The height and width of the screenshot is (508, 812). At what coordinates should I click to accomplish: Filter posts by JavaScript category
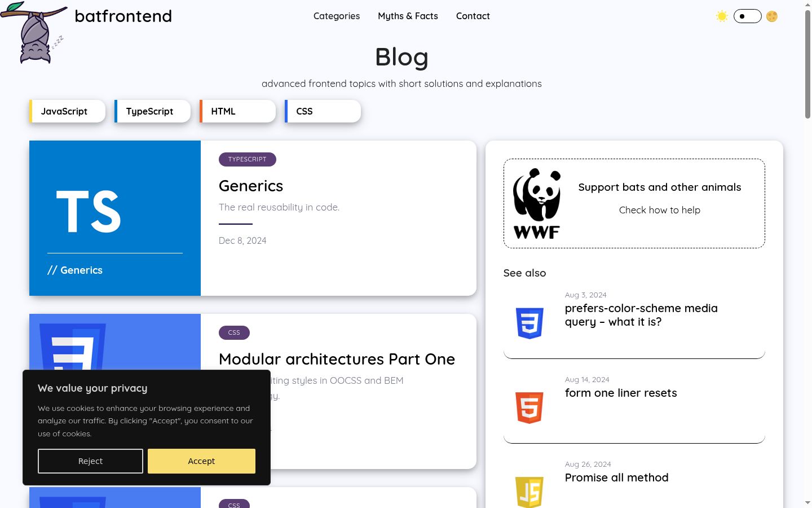coord(67,111)
